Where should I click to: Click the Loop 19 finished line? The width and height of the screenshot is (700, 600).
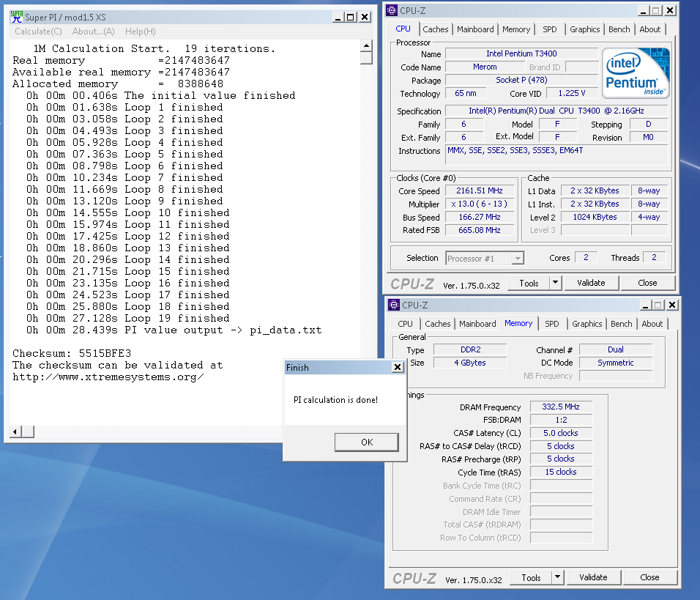127,318
